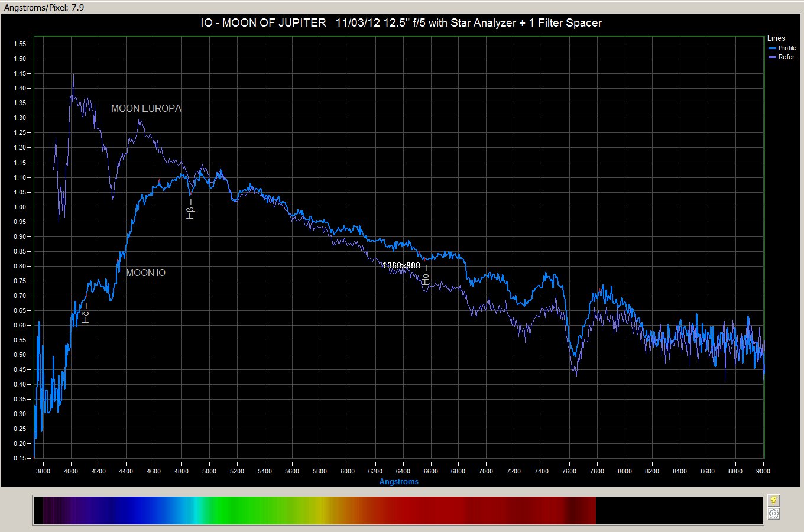Click the 6000 tick on the x-axis

[x=348, y=471]
